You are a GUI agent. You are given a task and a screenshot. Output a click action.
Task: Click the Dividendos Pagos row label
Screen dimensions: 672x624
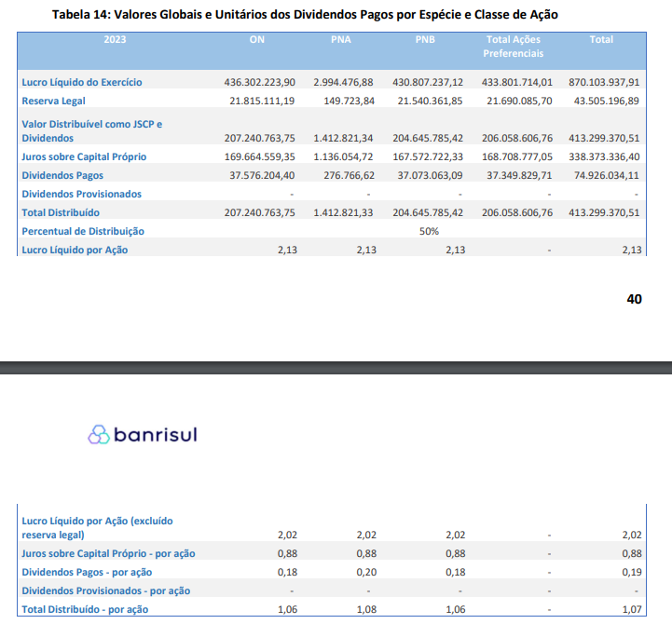[x=62, y=176]
